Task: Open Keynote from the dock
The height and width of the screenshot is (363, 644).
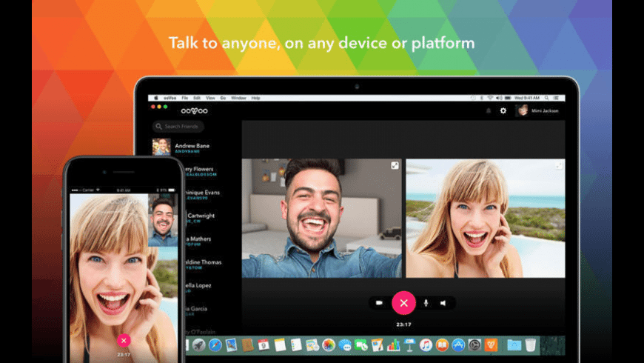Action: coord(409,345)
